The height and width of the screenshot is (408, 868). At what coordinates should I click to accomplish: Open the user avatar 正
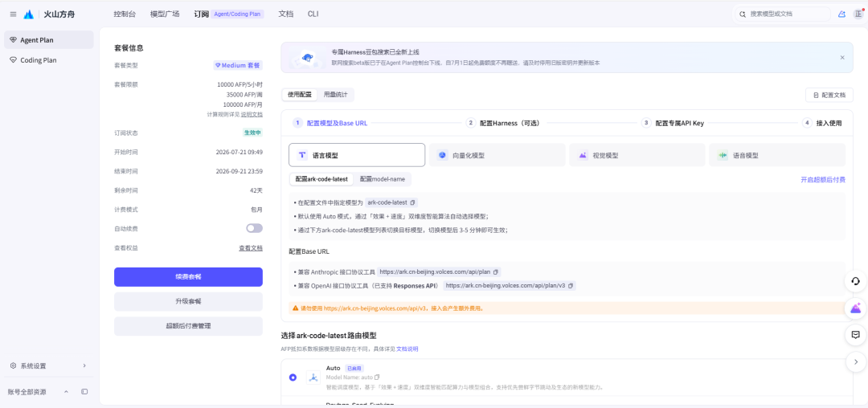858,14
